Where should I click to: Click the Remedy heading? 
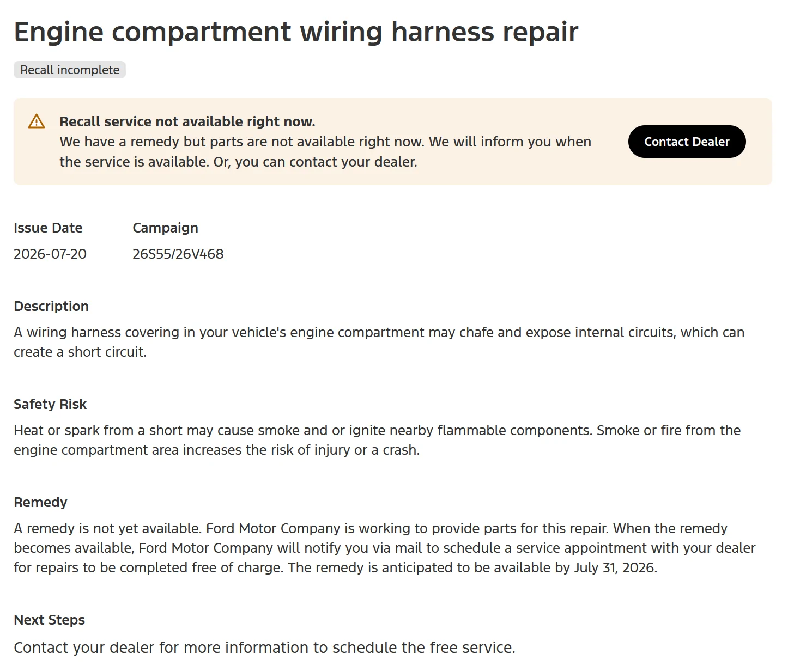40,502
